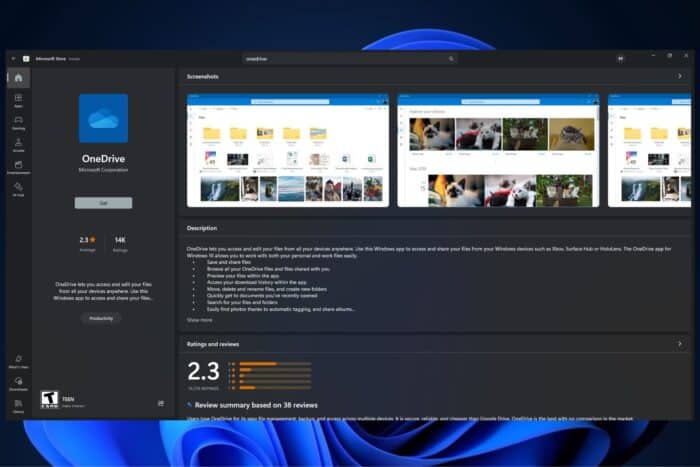
Task: Click the 'Save and share files' bullet
Action: pyautogui.click(x=229, y=263)
